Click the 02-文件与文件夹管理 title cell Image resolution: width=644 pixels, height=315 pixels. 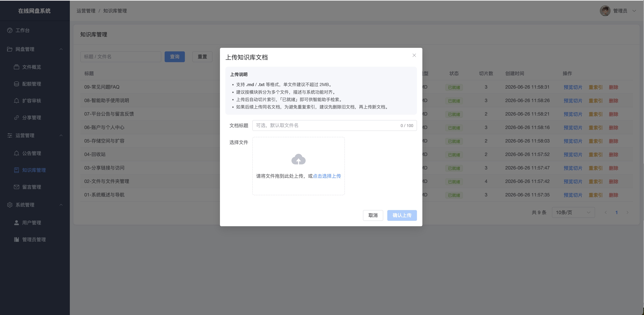point(107,181)
